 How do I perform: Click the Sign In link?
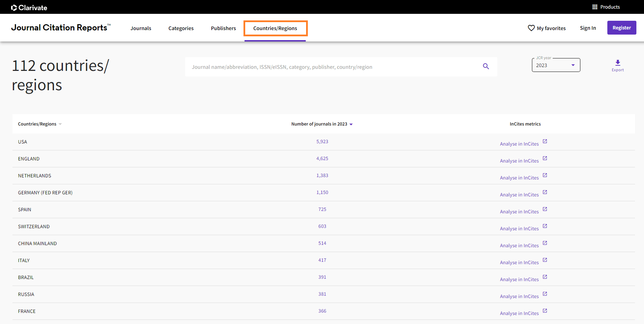pyautogui.click(x=588, y=28)
